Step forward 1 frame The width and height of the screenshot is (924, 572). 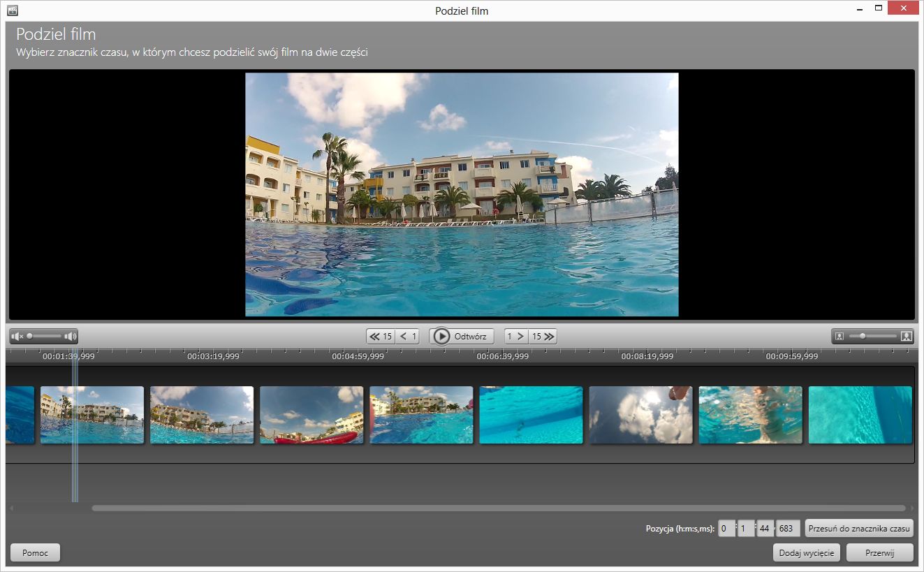click(516, 337)
